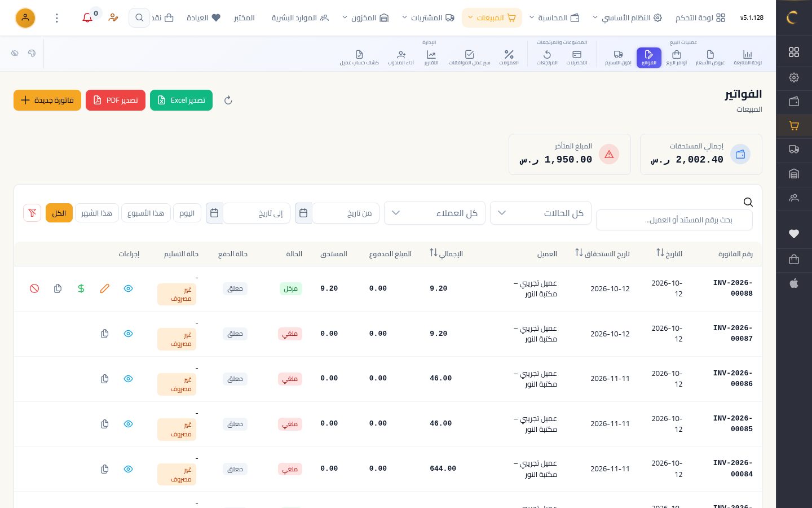Copy invoice INV-2026-00087 using duplicate icon

[x=104, y=334]
